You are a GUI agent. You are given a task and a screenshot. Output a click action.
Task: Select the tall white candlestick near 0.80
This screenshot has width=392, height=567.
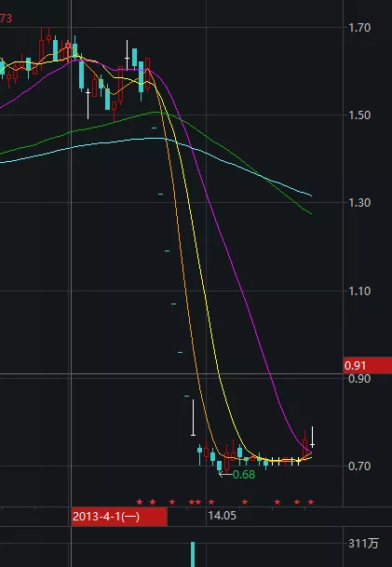(193, 418)
